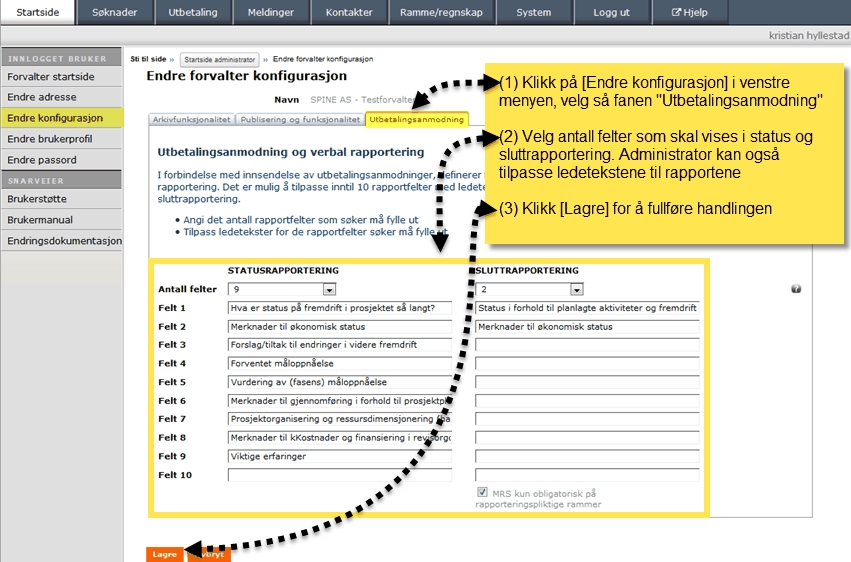
Task: Click Statusrapportering Felt 4 Forventet måloppnåelse field
Action: (x=340, y=363)
